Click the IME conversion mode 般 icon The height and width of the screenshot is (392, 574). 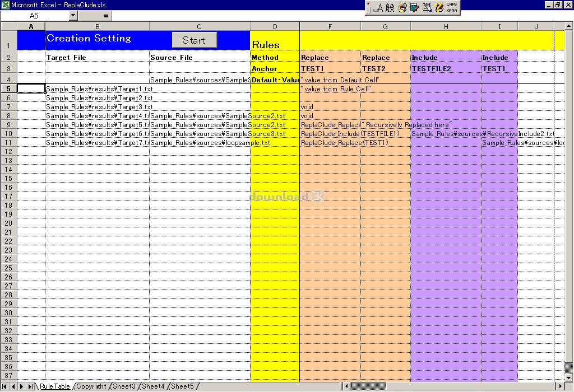click(390, 8)
